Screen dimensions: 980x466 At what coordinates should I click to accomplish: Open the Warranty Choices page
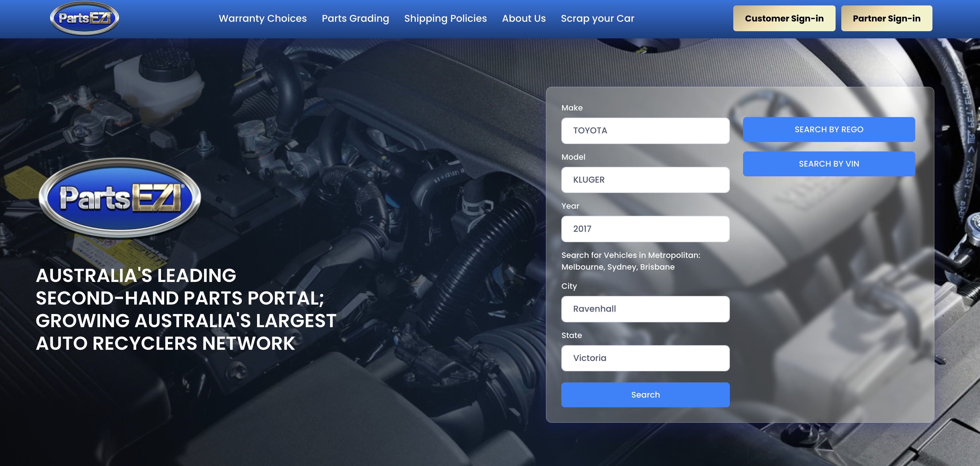[263, 18]
